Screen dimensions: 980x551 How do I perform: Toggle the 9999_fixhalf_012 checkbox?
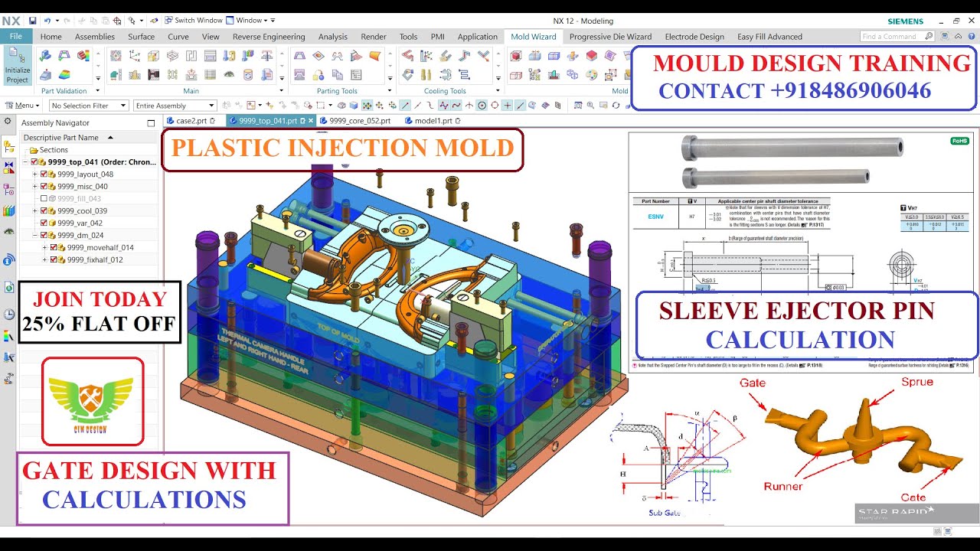(x=54, y=260)
